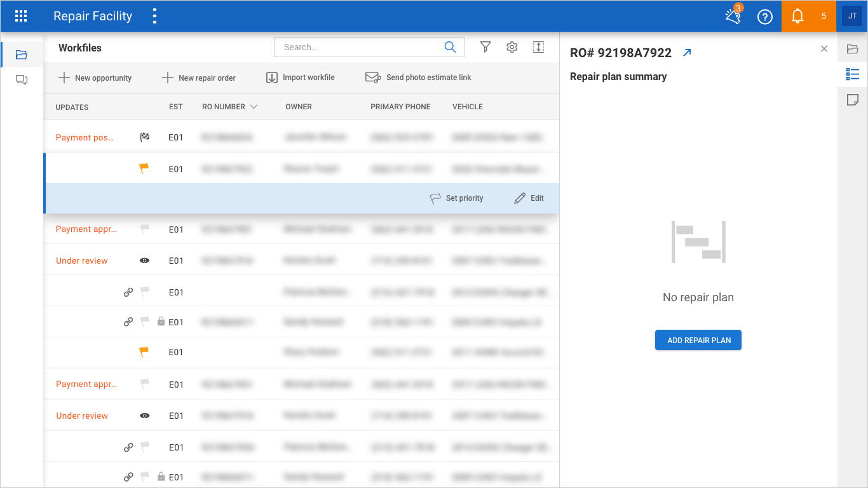Open the filter funnel icon
The image size is (868, 488).
pyautogui.click(x=485, y=47)
